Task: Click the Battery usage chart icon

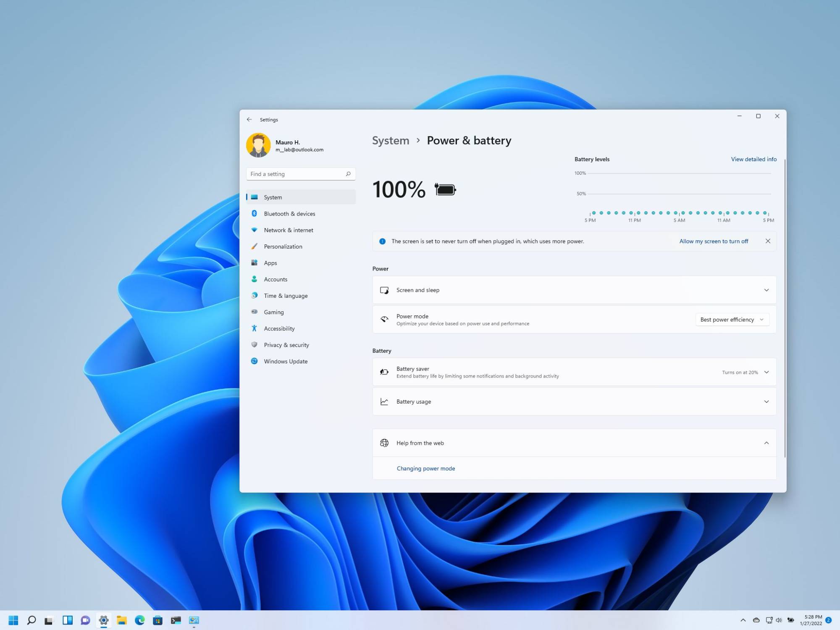Action: [385, 402]
